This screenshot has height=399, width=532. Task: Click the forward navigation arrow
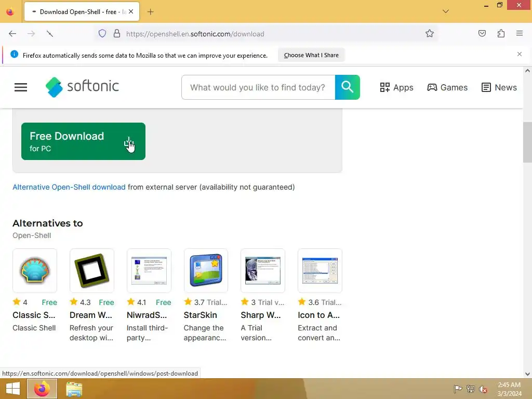coord(31,34)
